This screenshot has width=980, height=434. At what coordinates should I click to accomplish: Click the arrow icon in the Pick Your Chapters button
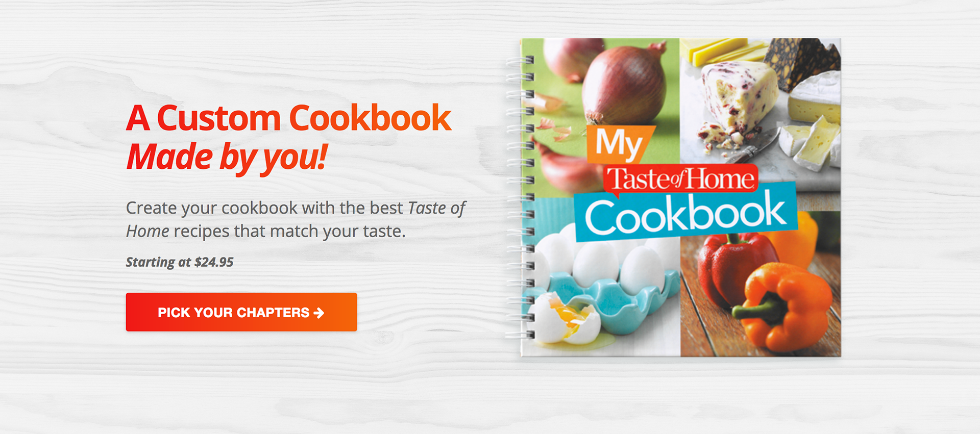coord(319,313)
